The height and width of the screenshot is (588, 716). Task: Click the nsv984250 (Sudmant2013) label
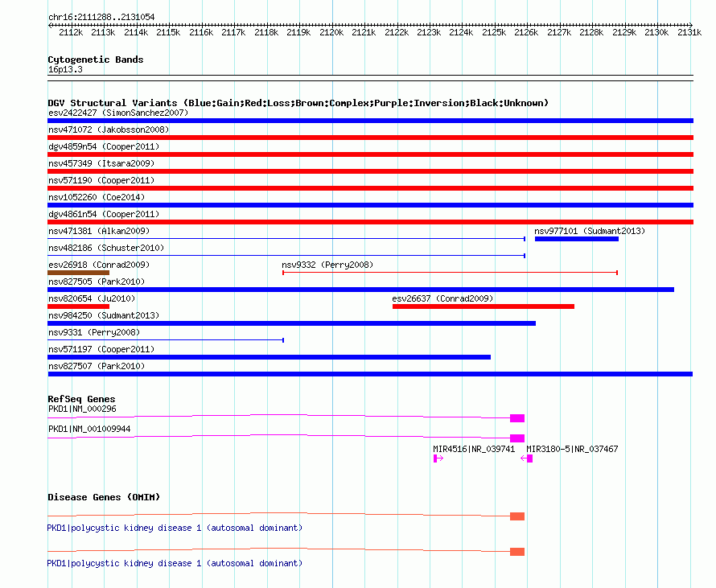(x=104, y=315)
